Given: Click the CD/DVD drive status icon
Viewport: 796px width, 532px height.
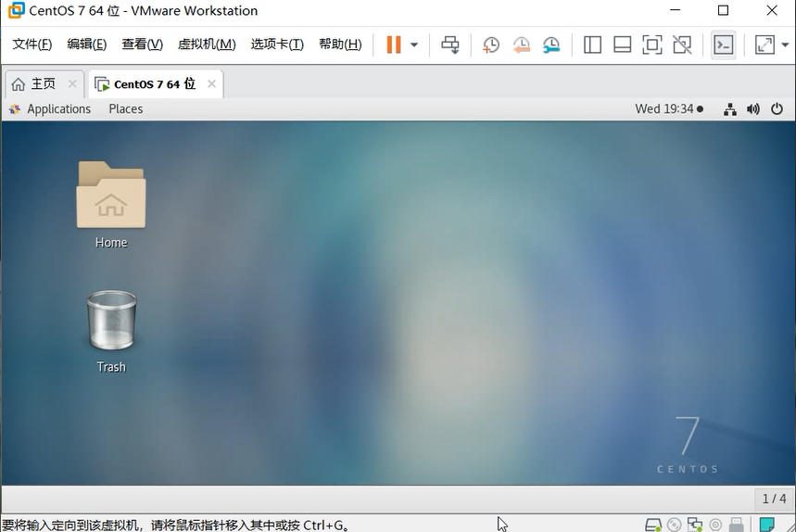Looking at the screenshot, I should tap(675, 525).
